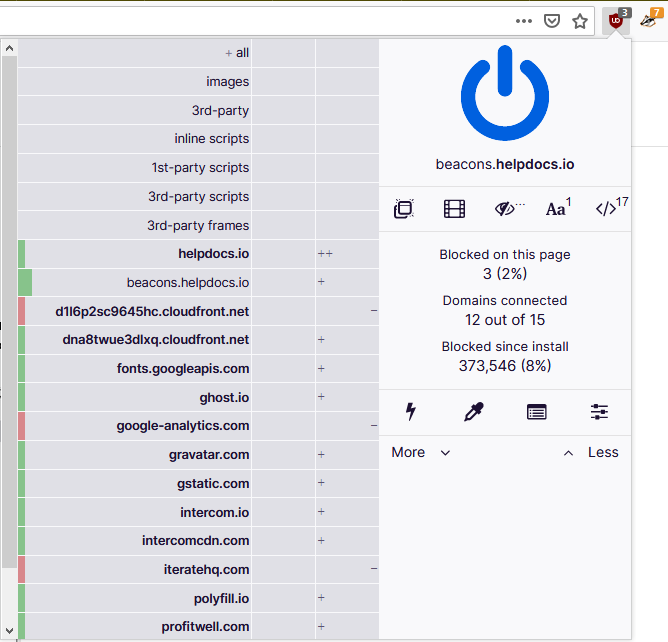Open the page actions three-dot menu
This screenshot has height=642, width=668.
click(524, 21)
